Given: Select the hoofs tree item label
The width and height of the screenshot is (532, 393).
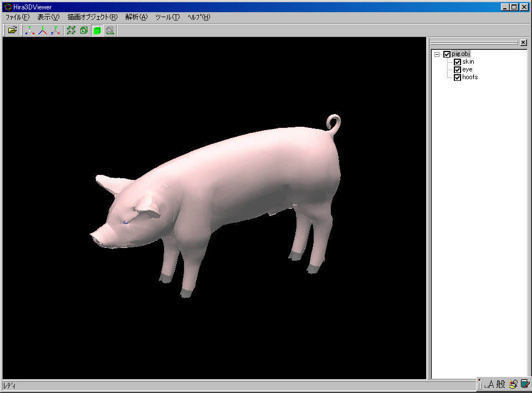Looking at the screenshot, I should click(x=470, y=77).
